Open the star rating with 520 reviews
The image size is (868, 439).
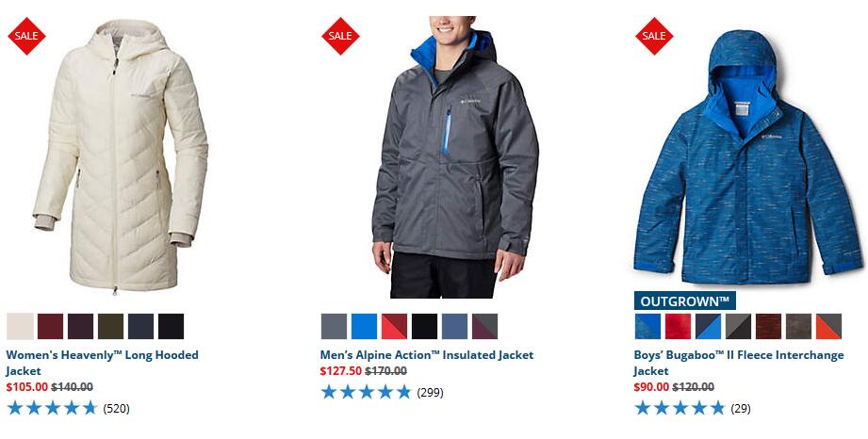pos(68,409)
